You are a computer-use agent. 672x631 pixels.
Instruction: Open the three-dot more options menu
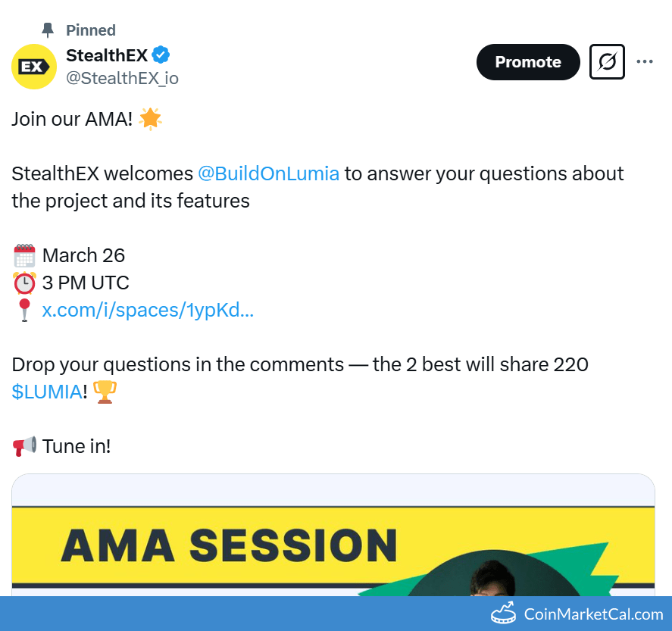point(645,62)
